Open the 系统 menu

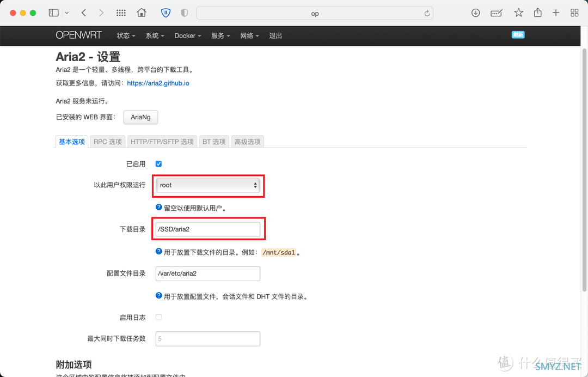point(155,35)
